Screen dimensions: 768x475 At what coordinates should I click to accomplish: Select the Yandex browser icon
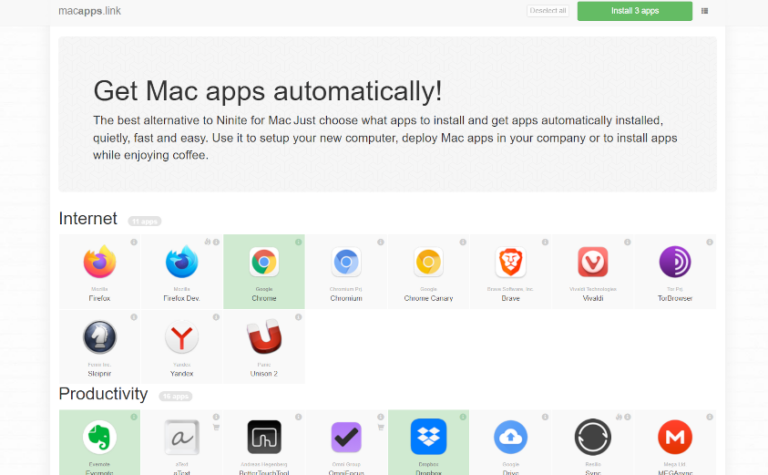click(x=182, y=337)
